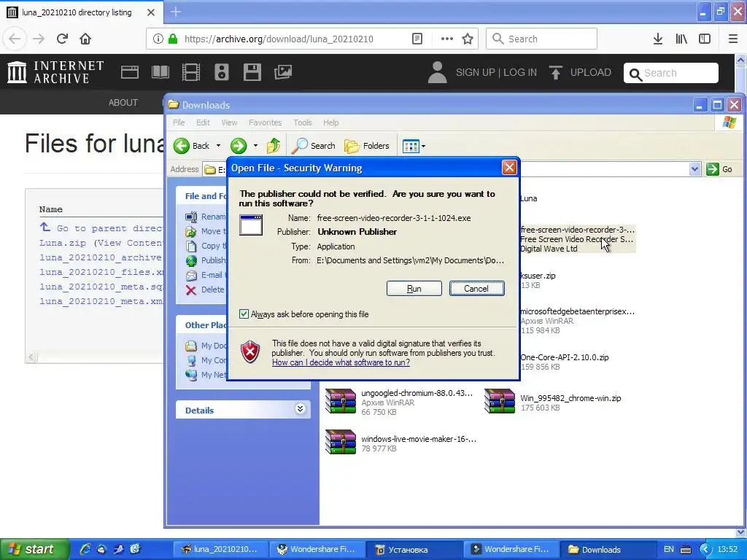Open the Internet Archive images icon

coord(282,72)
